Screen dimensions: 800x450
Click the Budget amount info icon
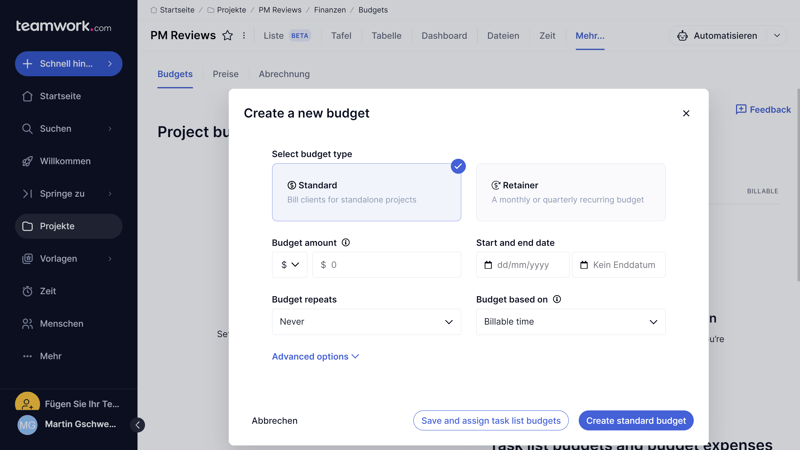click(346, 243)
